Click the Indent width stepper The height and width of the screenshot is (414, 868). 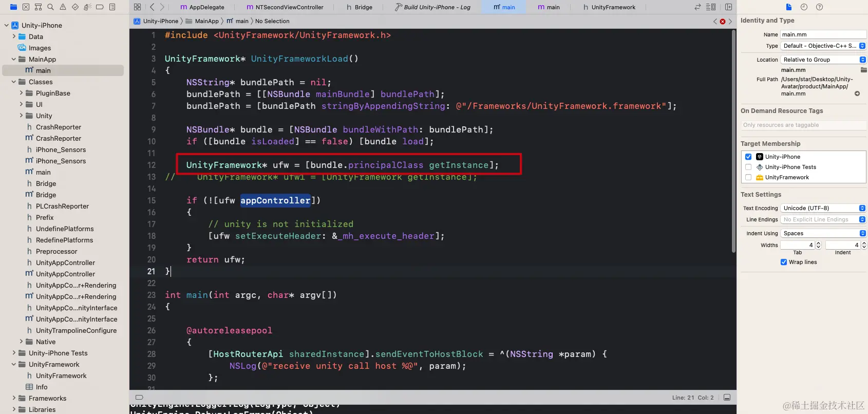tap(864, 245)
